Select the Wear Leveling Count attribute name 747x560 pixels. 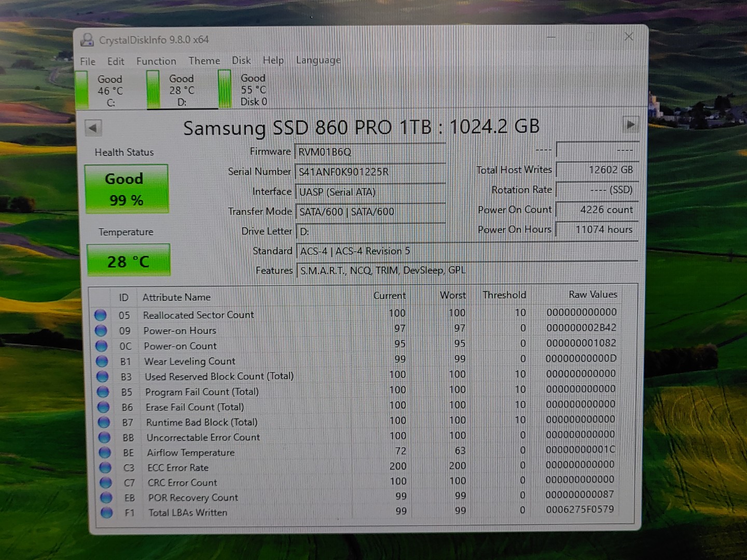[x=190, y=361]
